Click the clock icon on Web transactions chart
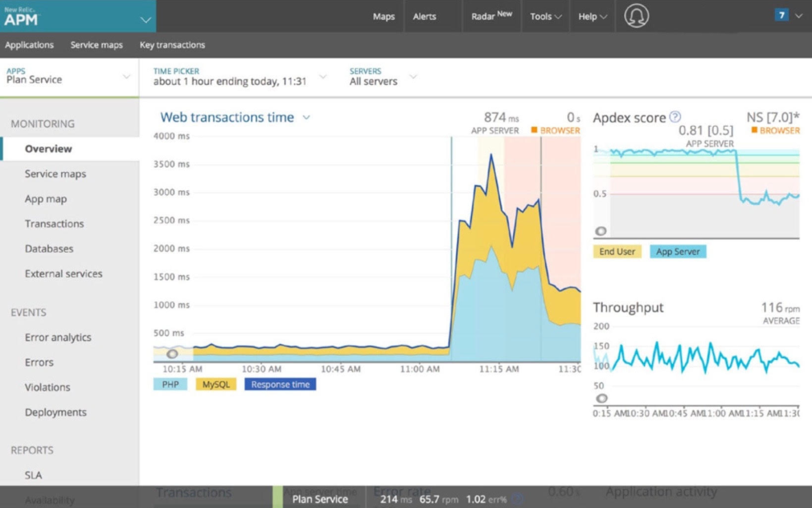The height and width of the screenshot is (508, 812). click(x=170, y=353)
